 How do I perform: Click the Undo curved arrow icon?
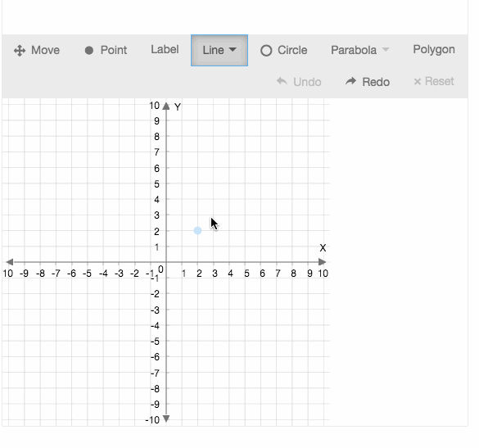[282, 81]
